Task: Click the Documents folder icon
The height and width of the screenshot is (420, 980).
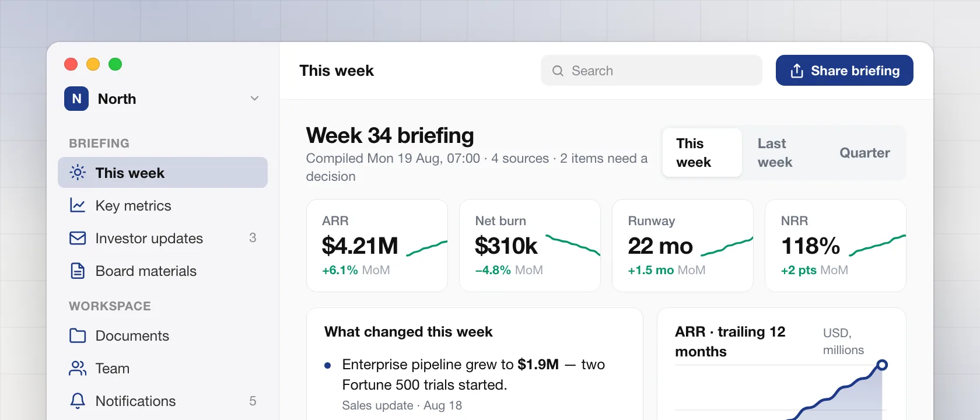Action: (x=78, y=335)
